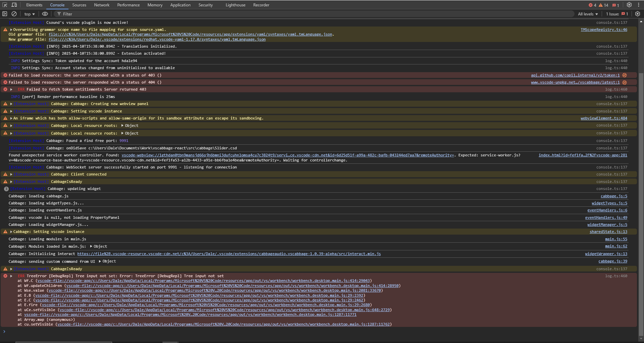Click the warning count 14 badge

point(604,5)
